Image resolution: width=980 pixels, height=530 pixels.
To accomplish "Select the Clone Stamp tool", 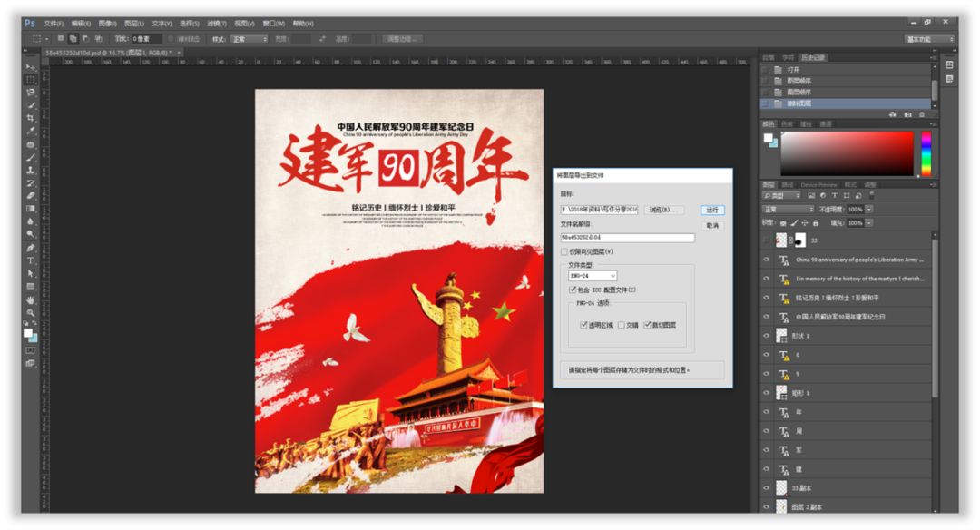I will point(30,170).
